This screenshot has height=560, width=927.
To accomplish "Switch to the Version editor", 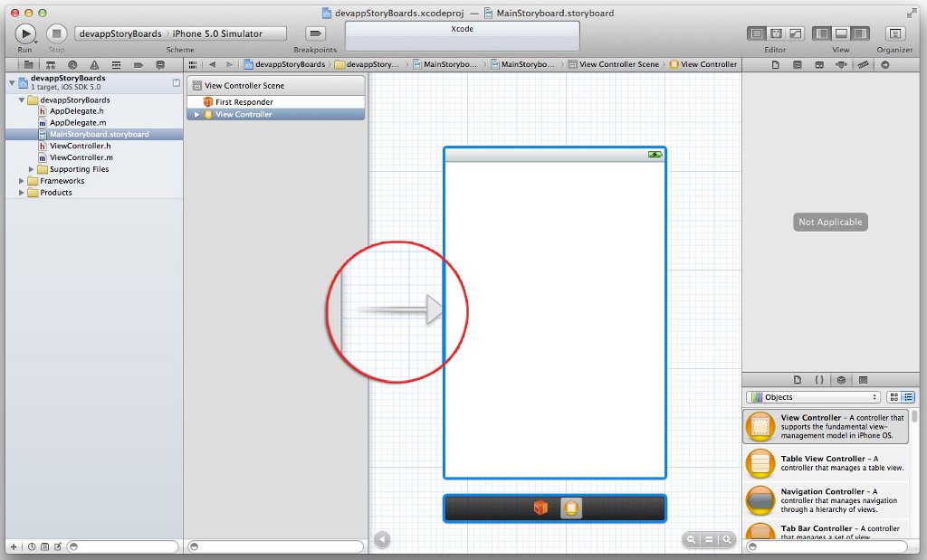I will [x=795, y=33].
